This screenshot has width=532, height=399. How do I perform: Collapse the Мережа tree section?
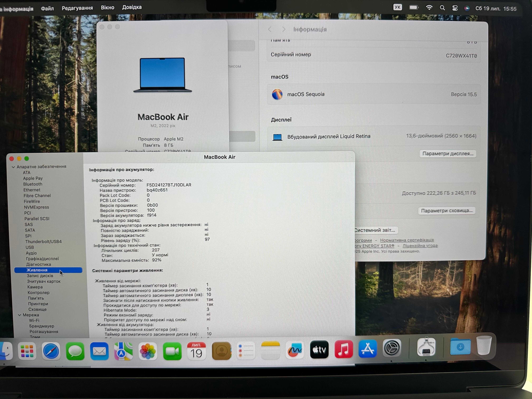click(x=20, y=315)
